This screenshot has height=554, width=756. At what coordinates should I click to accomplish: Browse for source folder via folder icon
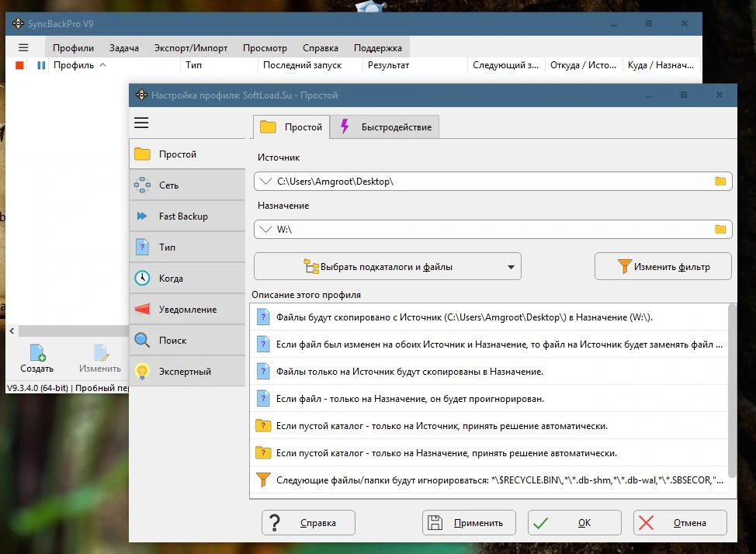(x=720, y=182)
